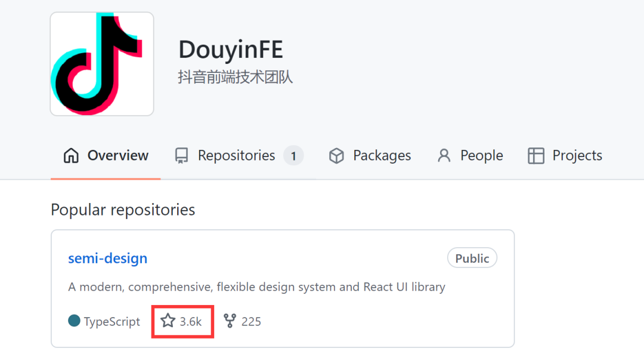Click the repo book icon beside Repositories
The height and width of the screenshot is (360, 644).
[181, 156]
